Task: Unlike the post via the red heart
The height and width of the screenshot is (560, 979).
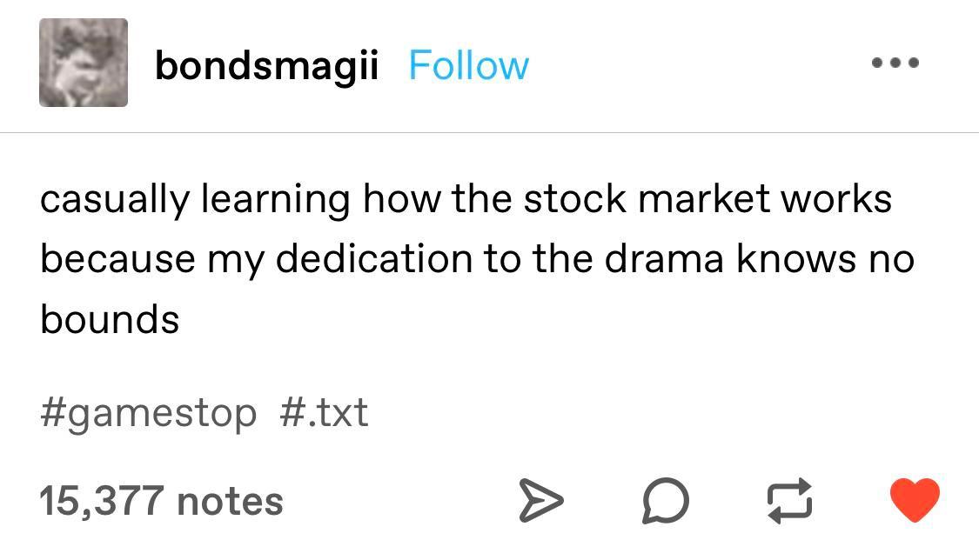Action: click(915, 501)
